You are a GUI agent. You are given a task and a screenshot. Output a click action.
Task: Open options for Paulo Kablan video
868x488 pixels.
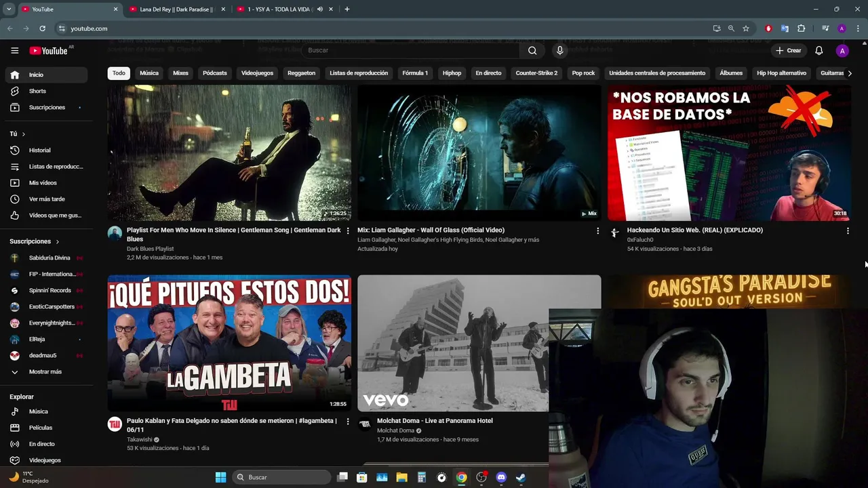pyautogui.click(x=348, y=422)
